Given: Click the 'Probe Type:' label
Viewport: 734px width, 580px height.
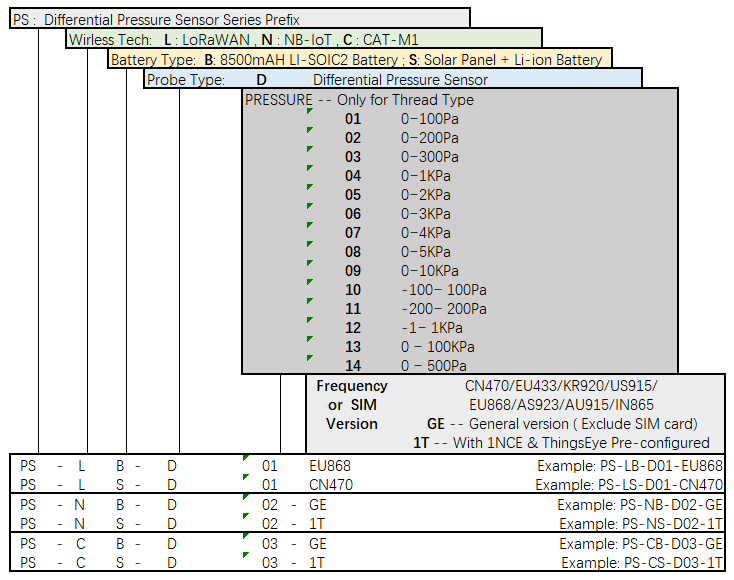Looking at the screenshot, I should (x=186, y=80).
